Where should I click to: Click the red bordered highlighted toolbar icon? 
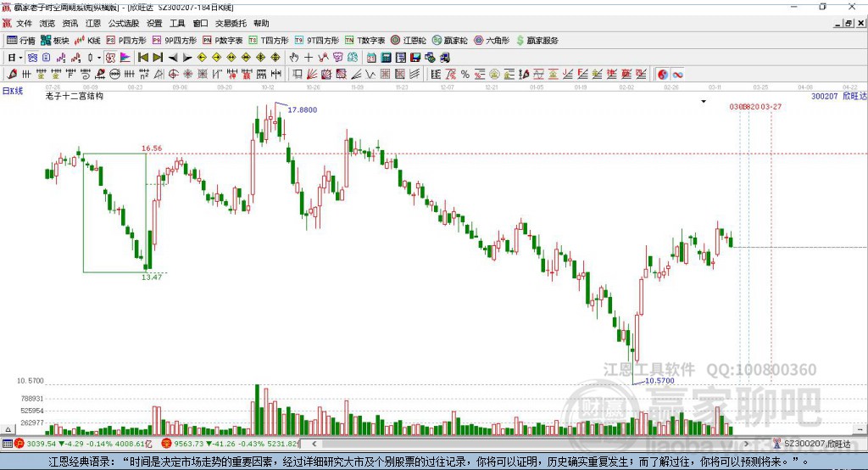point(111,58)
